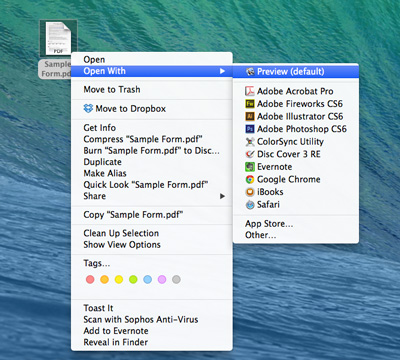Apply the blue tag color
400x360 pixels.
point(147,279)
